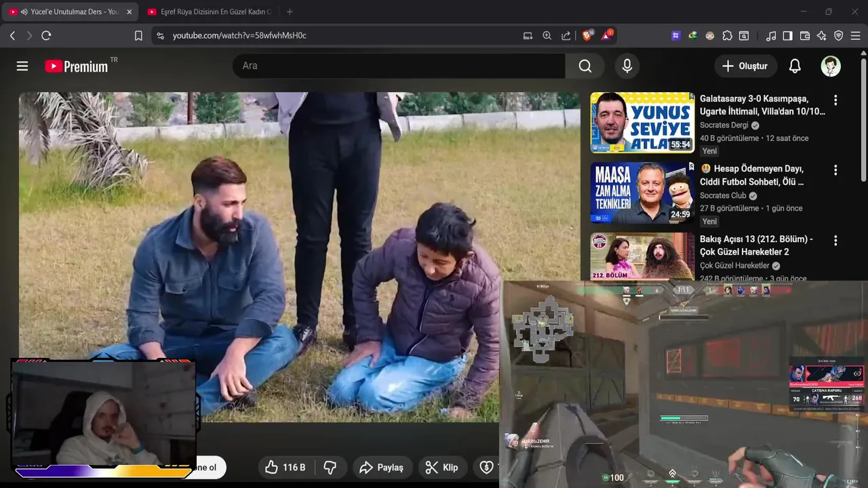Click the Valorant minimap overlay
The image size is (868, 488).
coord(542,329)
